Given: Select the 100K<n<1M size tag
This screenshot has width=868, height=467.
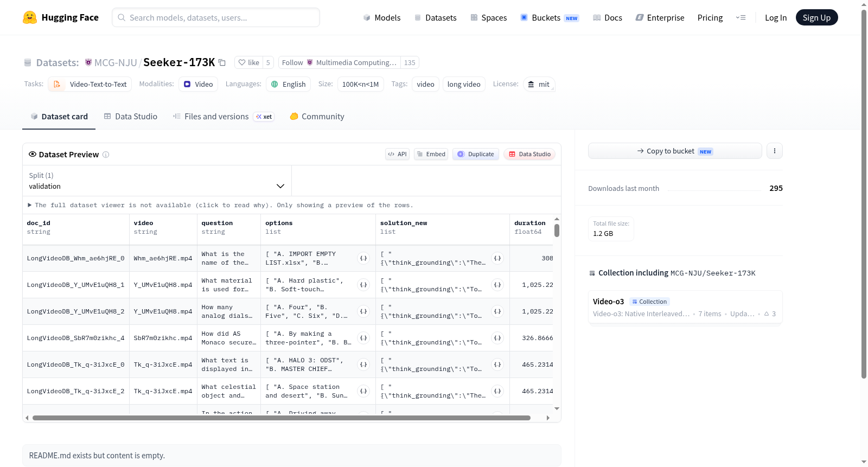Looking at the screenshot, I should (x=361, y=84).
